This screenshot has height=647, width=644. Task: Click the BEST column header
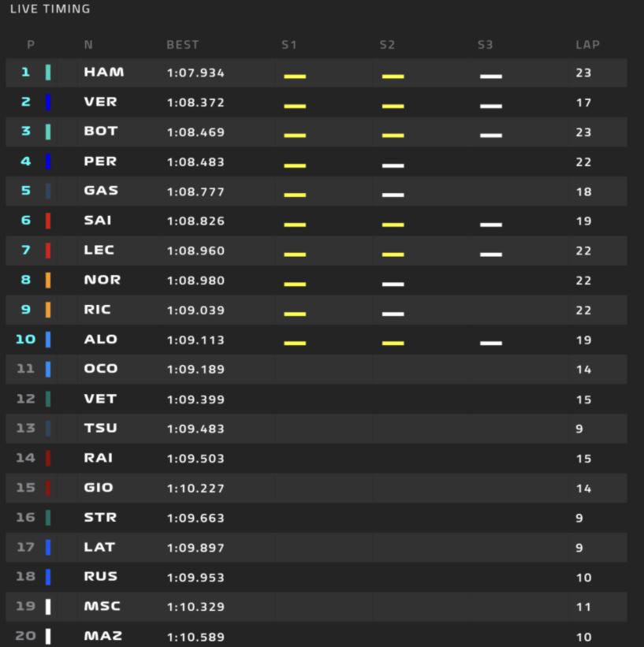pos(182,45)
